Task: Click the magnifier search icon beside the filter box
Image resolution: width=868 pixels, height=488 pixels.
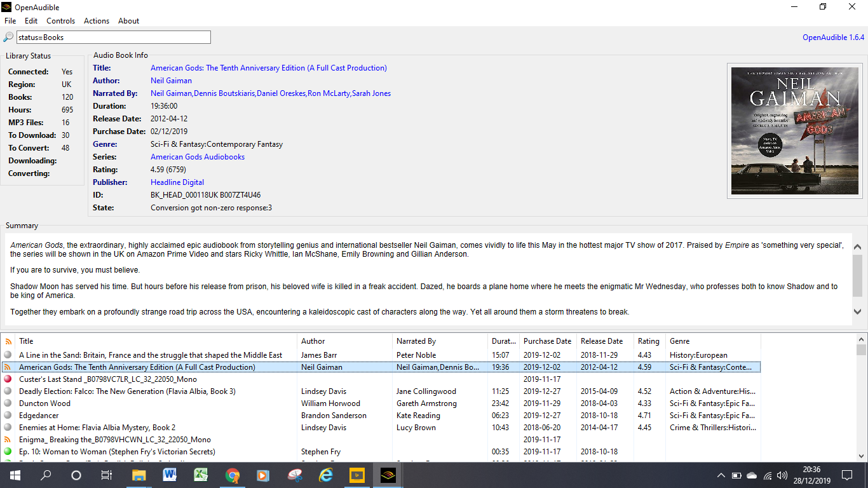Action: click(8, 37)
